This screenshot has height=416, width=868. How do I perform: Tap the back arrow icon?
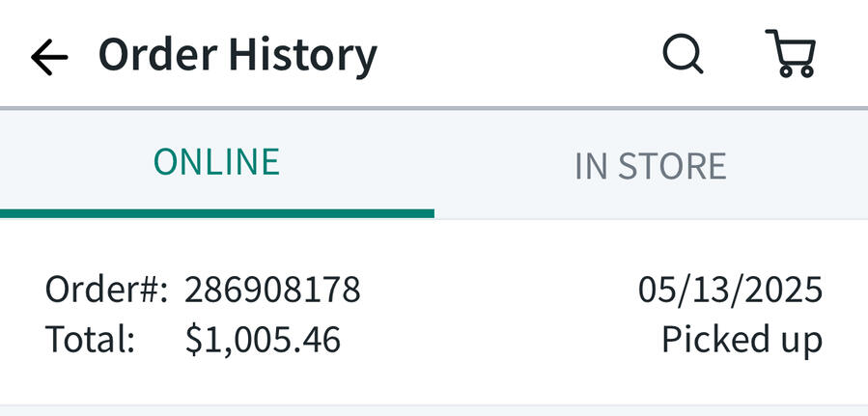click(49, 56)
